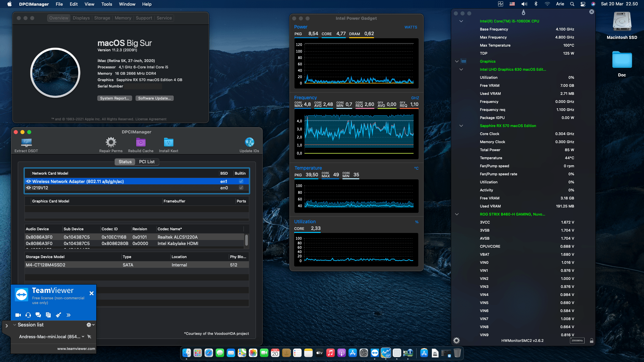Viewport: 644px width, 362px height.
Task: Open License Agreement link
Action: coord(151,119)
